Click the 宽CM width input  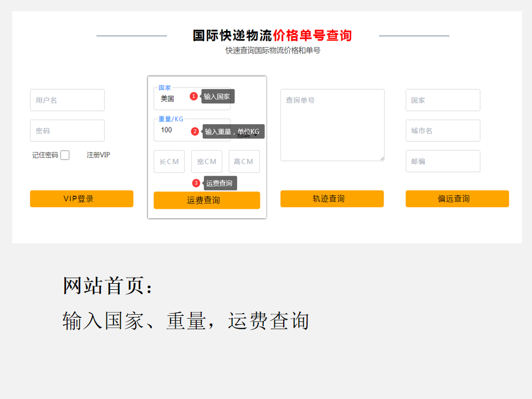pos(206,162)
